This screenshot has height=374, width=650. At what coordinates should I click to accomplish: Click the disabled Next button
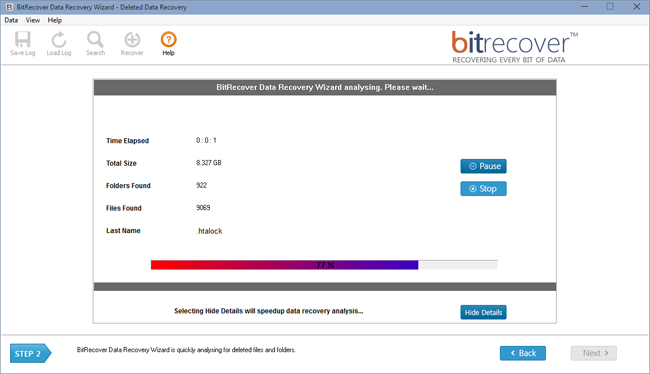[594, 353]
